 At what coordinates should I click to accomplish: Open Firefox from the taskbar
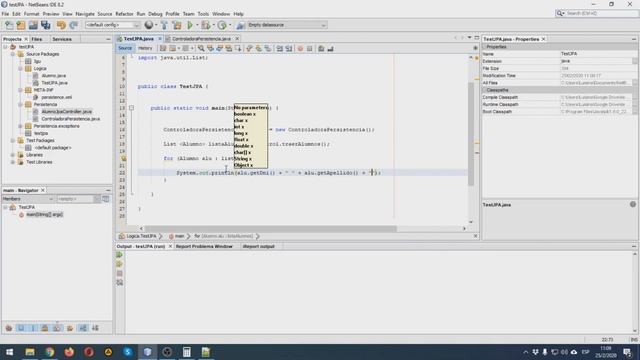point(69,352)
